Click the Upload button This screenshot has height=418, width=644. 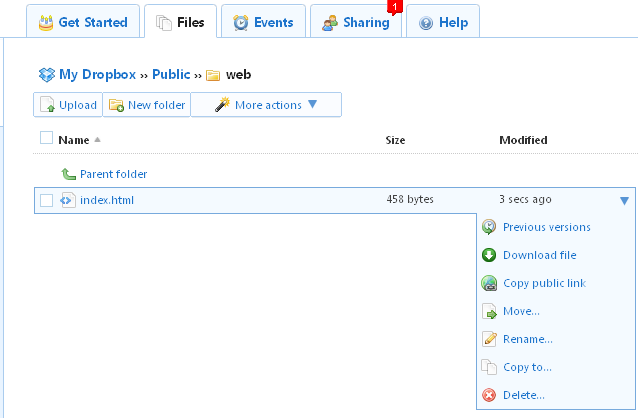(x=68, y=105)
